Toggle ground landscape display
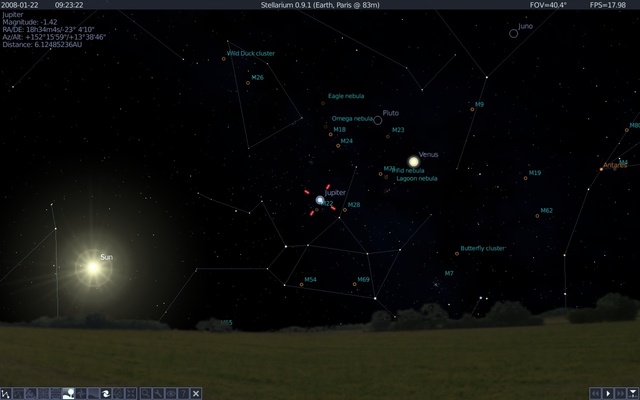The image size is (640, 400). click(68, 393)
